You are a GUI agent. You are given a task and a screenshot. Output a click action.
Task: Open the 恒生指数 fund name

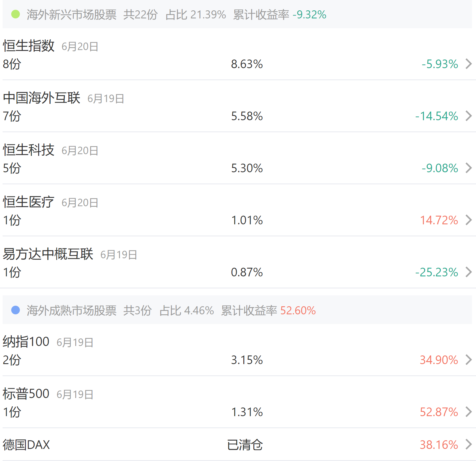[x=28, y=46]
